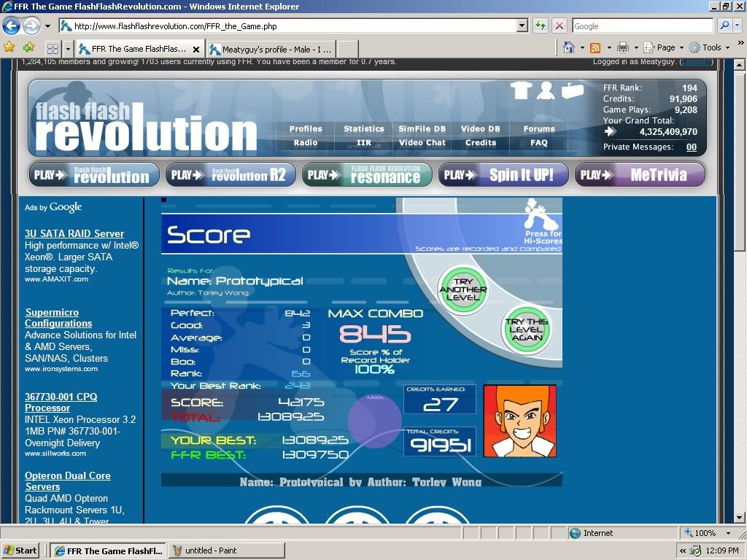Open the 3U SATA RAID Server ad link
This screenshot has width=747, height=560.
[74, 234]
